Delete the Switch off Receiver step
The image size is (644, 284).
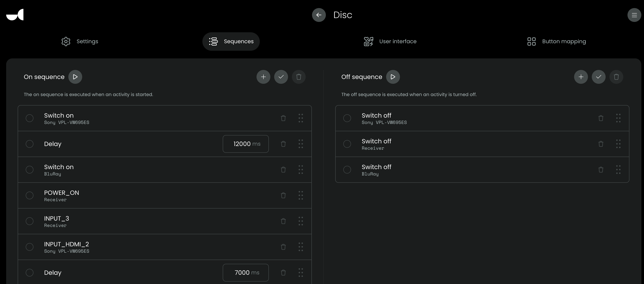click(x=601, y=144)
